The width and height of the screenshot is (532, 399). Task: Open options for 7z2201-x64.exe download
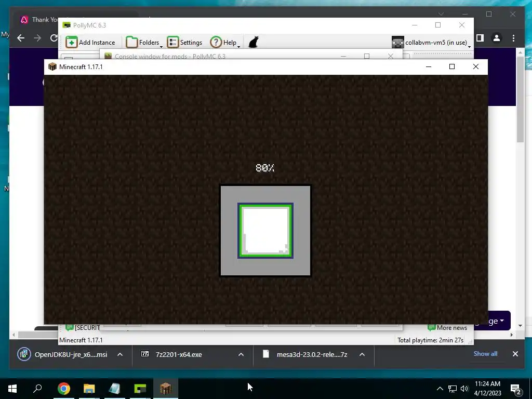[241, 354]
